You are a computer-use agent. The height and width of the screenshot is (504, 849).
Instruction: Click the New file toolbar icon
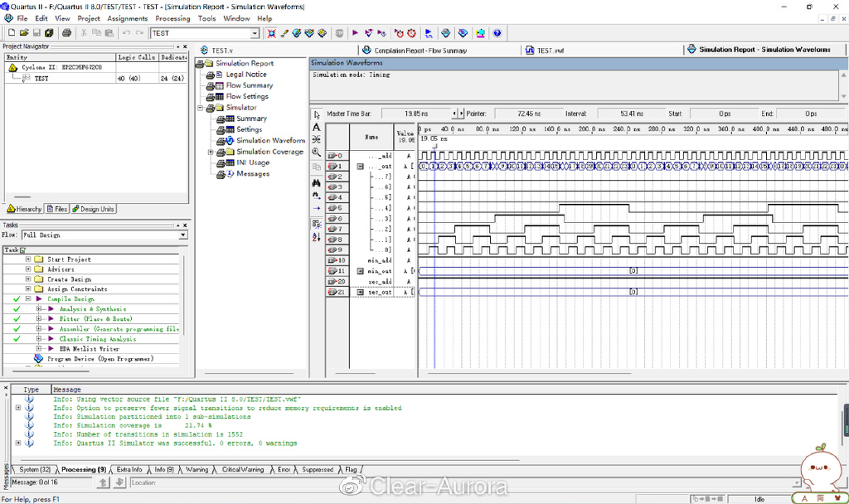coord(12,33)
